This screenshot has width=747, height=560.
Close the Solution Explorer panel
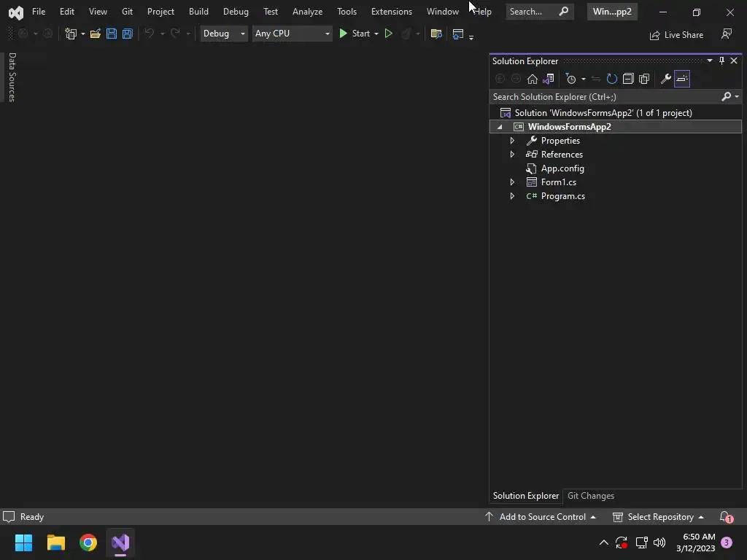734,61
